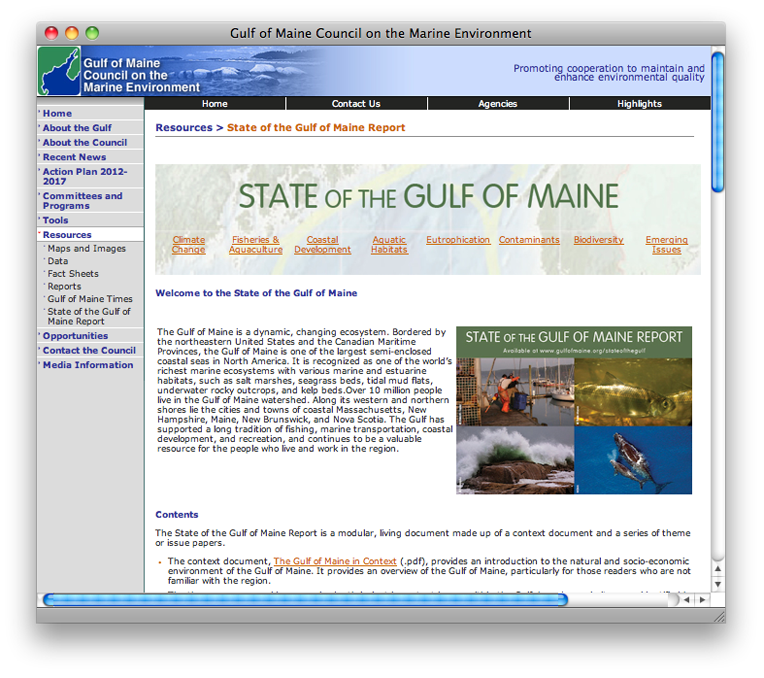The height and width of the screenshot is (678, 764).
Task: Open the Climate Change theme link
Action: tap(188, 245)
